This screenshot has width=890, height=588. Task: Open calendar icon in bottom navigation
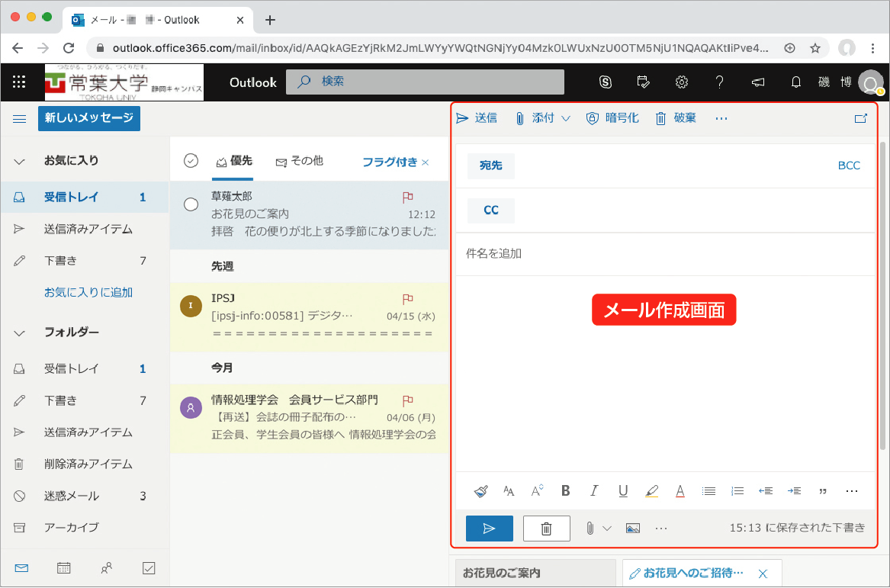pos(64,568)
